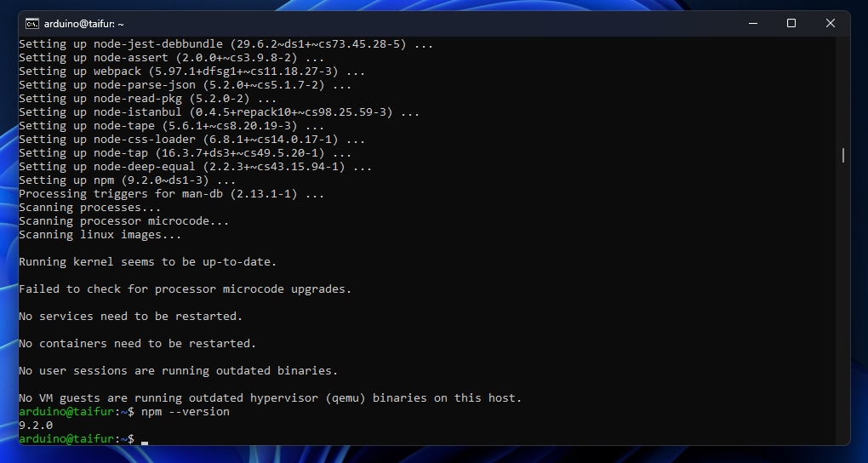The image size is (868, 463).
Task: Click 'No user sessions are running' line
Action: (x=178, y=370)
